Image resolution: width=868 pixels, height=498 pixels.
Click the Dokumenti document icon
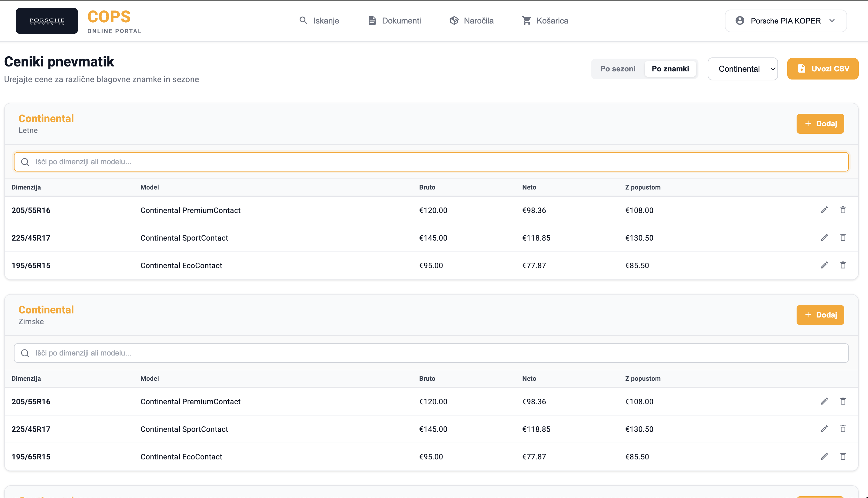point(372,21)
